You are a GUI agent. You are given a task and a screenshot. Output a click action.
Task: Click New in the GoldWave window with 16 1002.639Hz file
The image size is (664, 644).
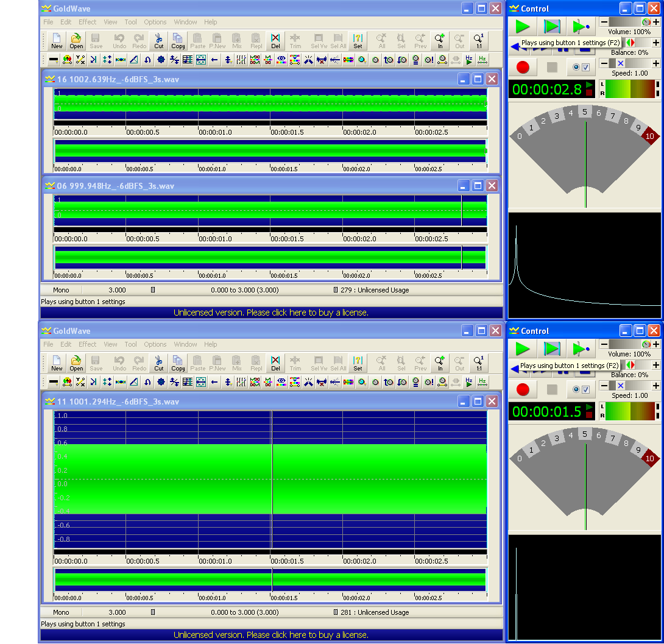click(x=57, y=41)
